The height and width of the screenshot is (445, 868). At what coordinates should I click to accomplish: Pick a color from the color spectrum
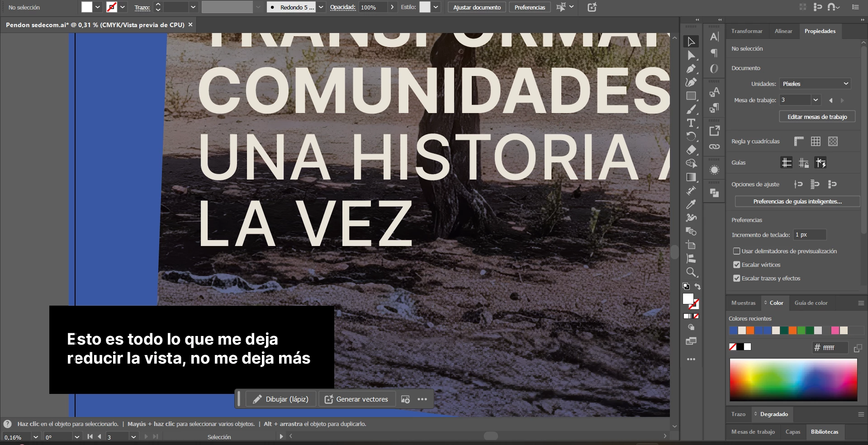pos(793,380)
